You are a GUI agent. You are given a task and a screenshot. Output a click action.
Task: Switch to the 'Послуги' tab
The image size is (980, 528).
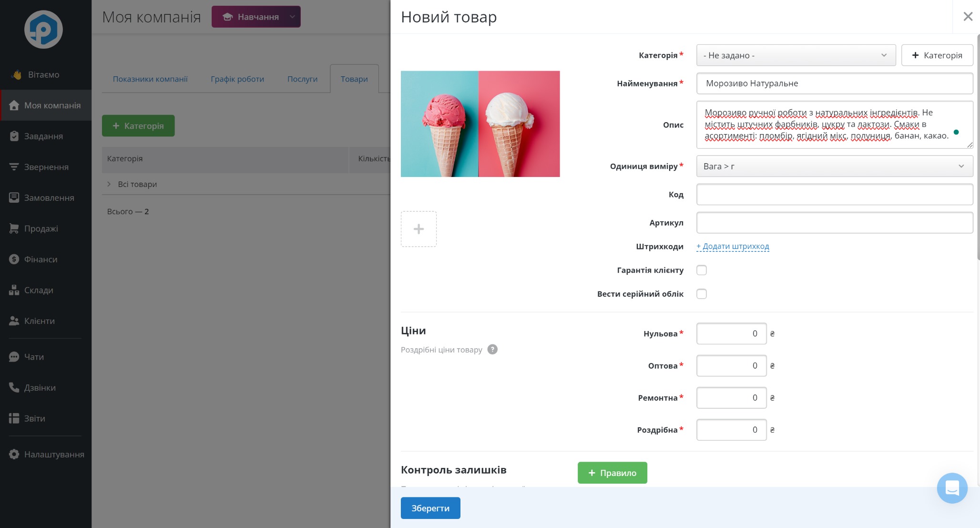[x=302, y=79]
